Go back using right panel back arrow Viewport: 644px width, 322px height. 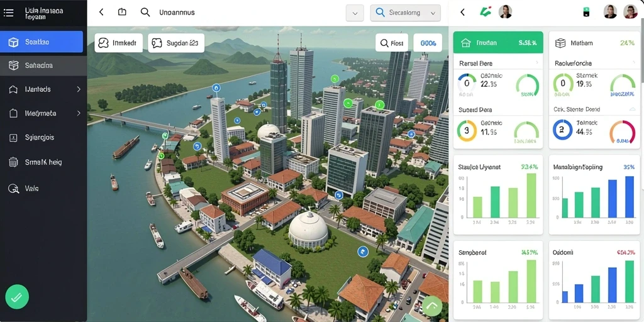tap(462, 13)
